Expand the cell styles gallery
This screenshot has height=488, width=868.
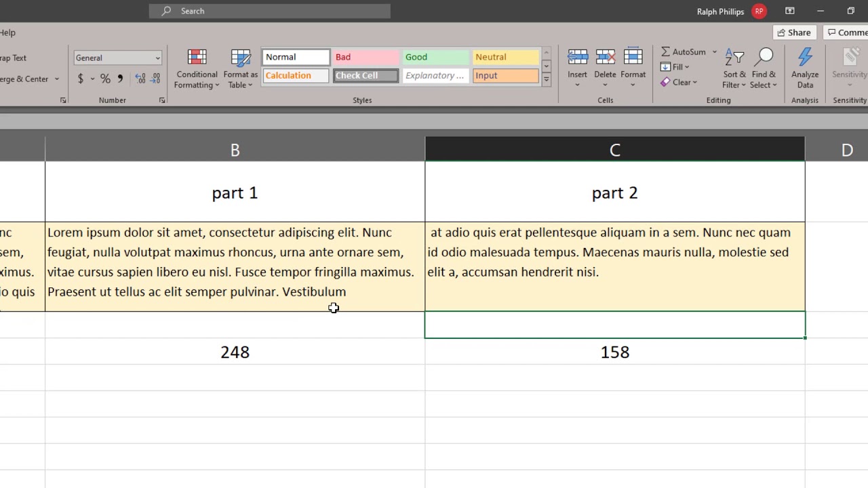coord(546,79)
